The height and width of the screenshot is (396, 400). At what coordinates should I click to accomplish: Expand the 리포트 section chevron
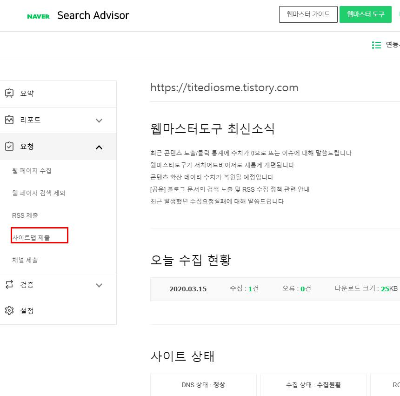[99, 120]
